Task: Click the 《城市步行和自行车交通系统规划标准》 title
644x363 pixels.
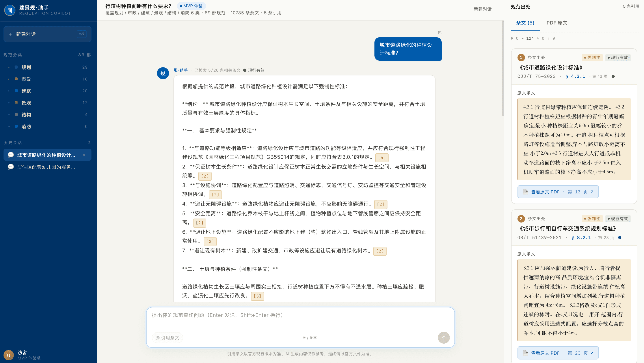Action: [568, 229]
